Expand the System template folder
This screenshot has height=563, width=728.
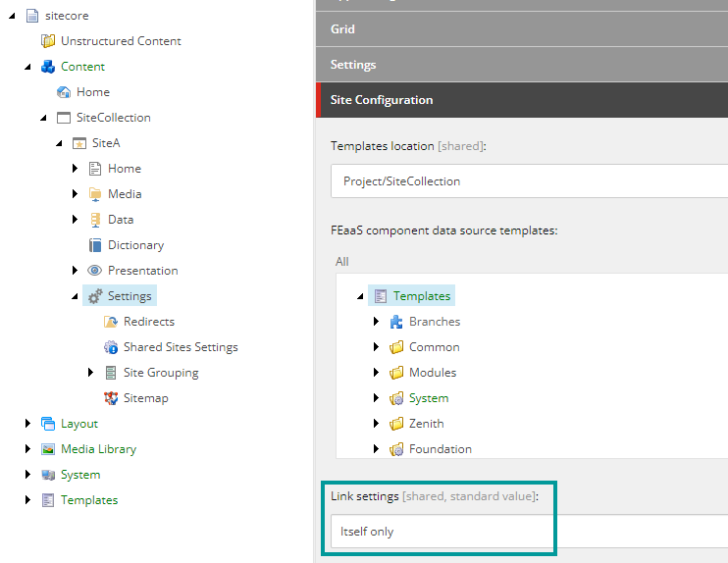point(376,398)
